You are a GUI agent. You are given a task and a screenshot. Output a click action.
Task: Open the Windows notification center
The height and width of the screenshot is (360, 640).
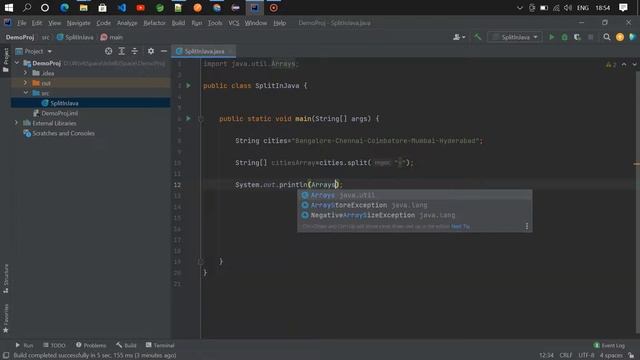[x=623, y=7]
